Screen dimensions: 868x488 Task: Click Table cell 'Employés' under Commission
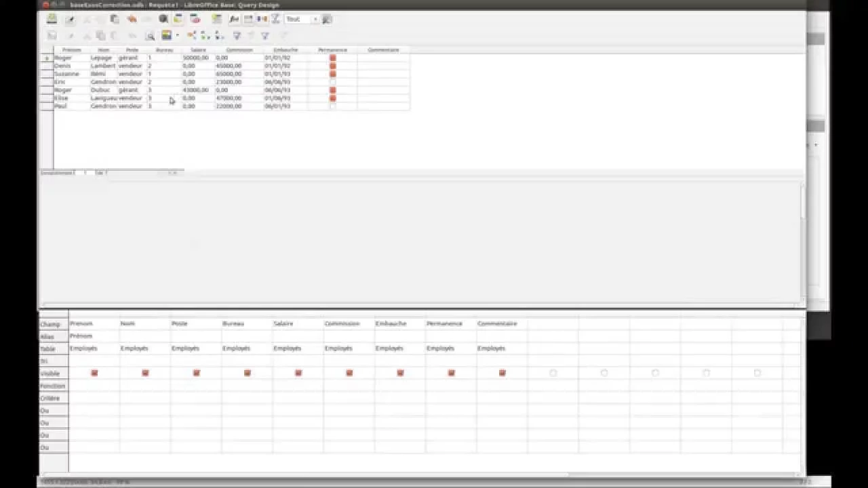(349, 348)
